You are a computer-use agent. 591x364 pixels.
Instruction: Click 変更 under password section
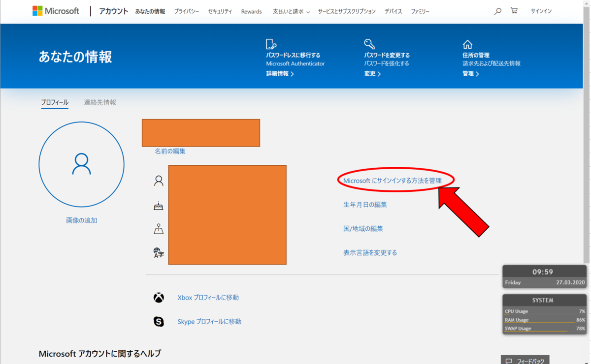pos(372,74)
